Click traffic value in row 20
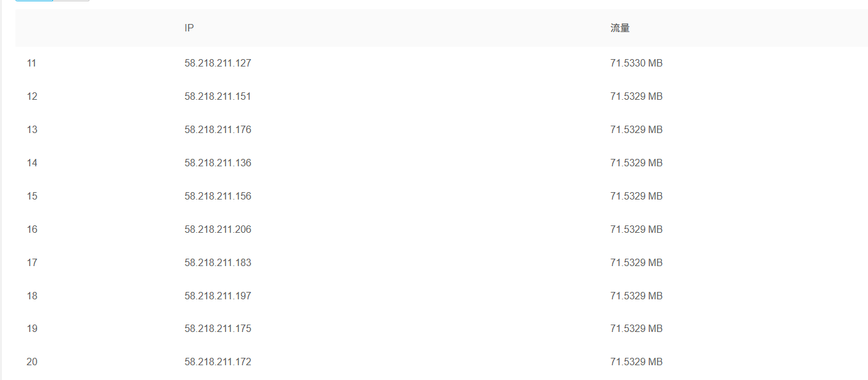868x380 pixels. (636, 362)
